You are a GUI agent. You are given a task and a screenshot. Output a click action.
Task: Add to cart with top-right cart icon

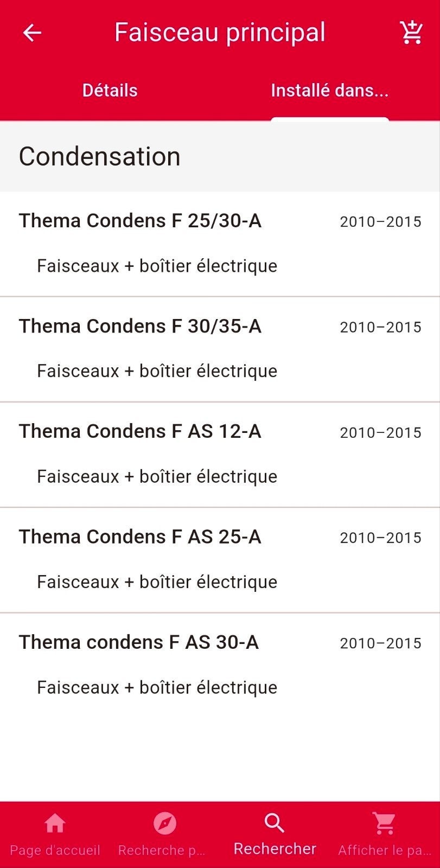click(411, 33)
